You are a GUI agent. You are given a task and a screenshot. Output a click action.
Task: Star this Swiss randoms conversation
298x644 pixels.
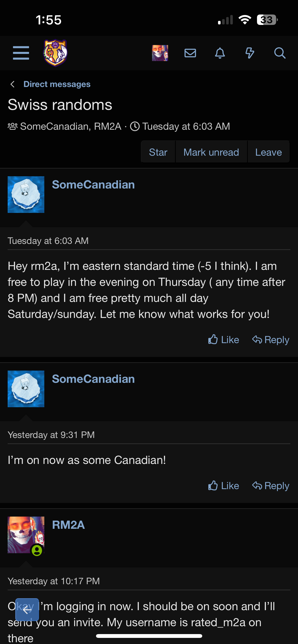click(x=158, y=152)
